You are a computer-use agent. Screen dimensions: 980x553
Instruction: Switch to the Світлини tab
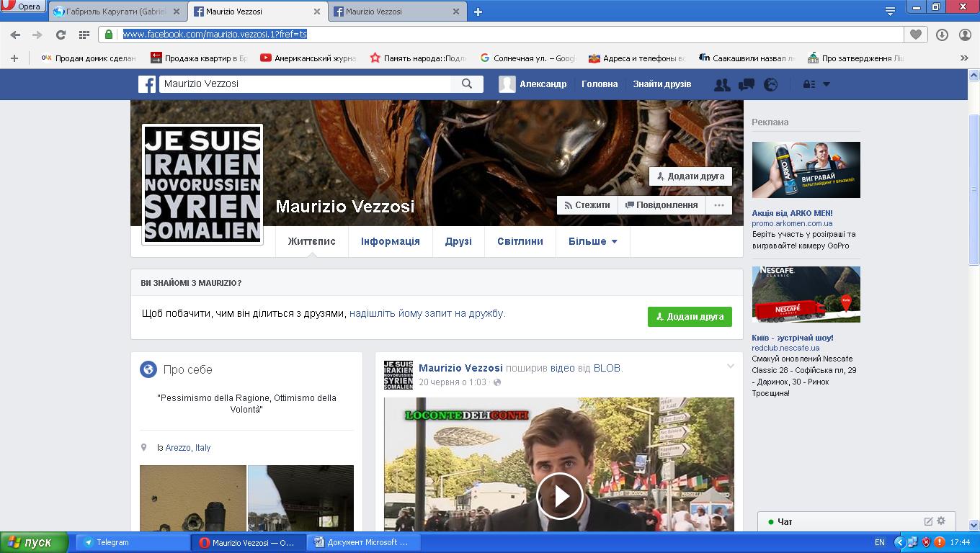pyautogui.click(x=520, y=241)
